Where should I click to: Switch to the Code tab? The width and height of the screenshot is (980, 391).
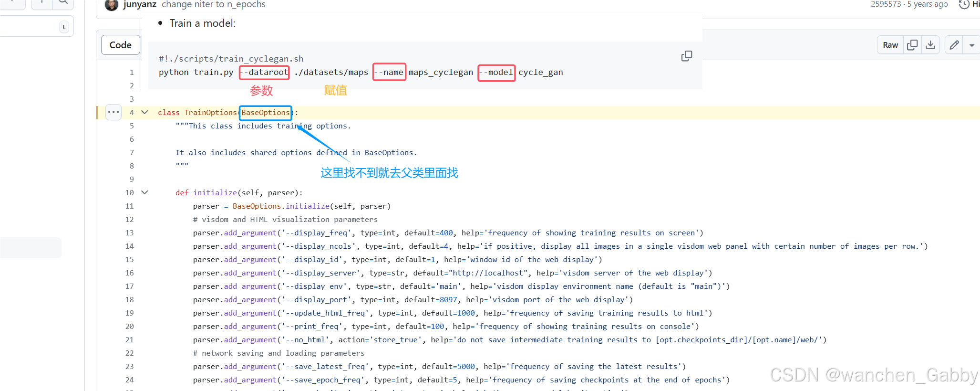pyautogui.click(x=120, y=45)
